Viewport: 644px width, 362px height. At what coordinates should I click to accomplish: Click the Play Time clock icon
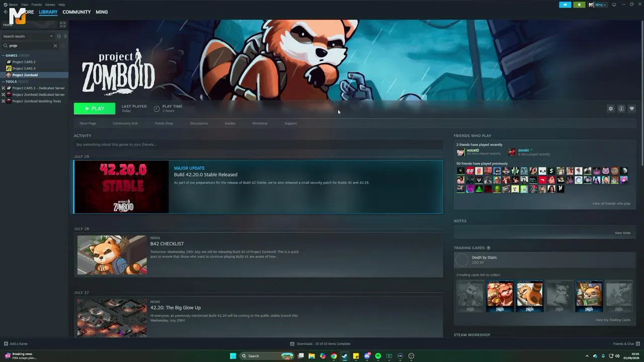point(156,109)
